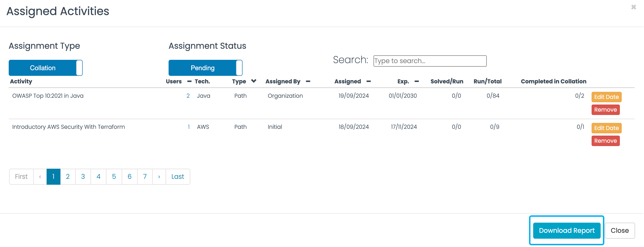This screenshot has width=644, height=247.
Task: Click the Close button at bottom
Action: (620, 230)
